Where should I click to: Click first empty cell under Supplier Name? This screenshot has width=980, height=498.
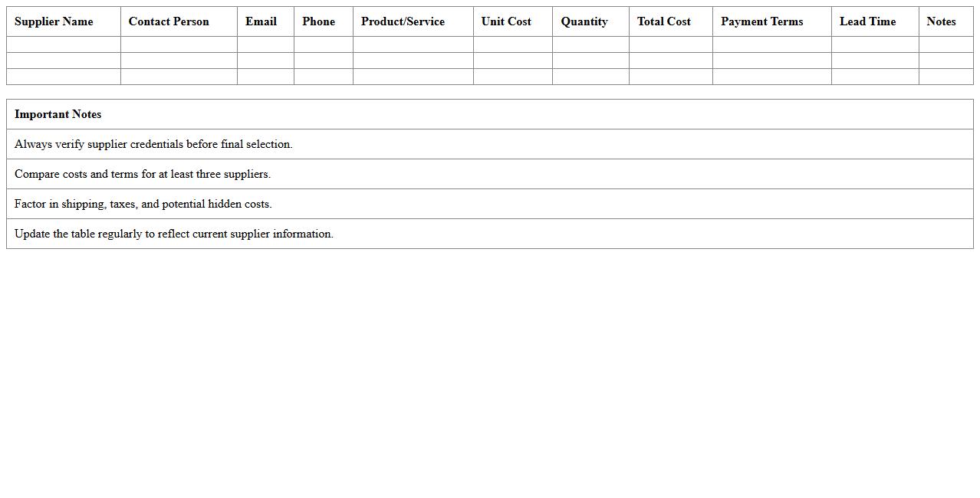coord(64,44)
